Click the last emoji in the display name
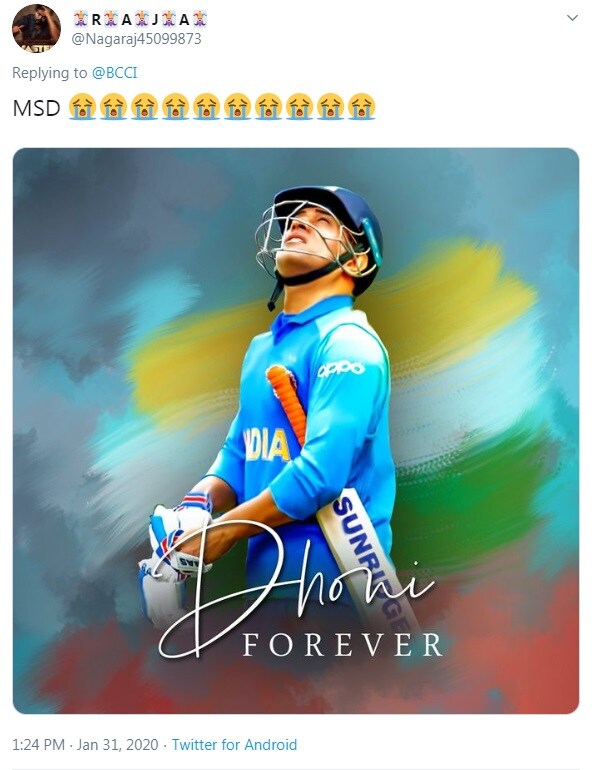The image size is (592, 770). point(199,19)
